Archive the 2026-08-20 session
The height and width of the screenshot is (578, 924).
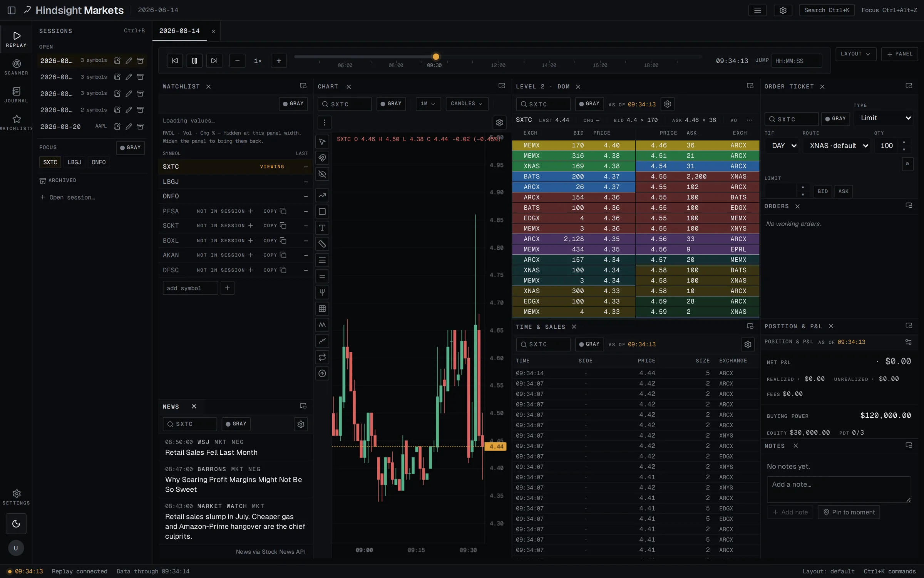point(141,126)
